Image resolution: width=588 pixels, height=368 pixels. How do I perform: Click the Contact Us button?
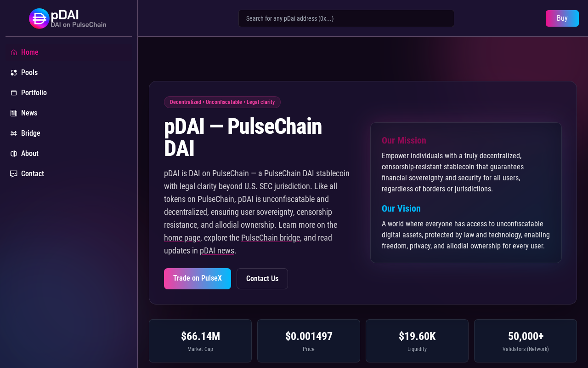tap(262, 279)
